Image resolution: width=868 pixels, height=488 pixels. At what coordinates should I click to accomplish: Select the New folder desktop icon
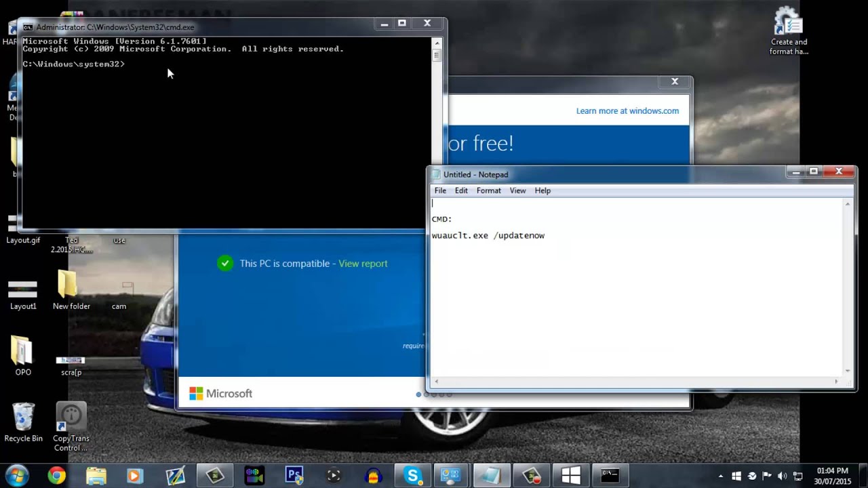tap(71, 290)
